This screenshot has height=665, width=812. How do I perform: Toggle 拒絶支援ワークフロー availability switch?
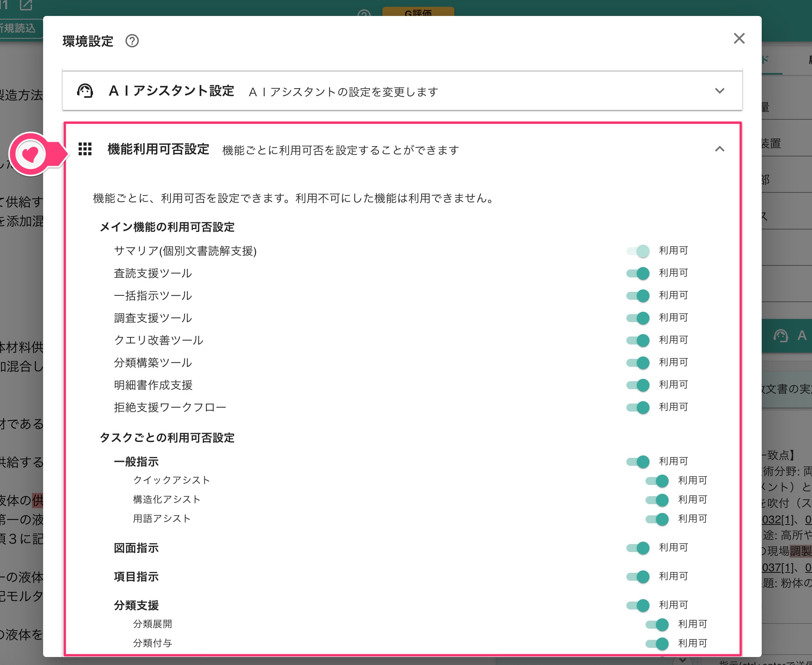(638, 407)
